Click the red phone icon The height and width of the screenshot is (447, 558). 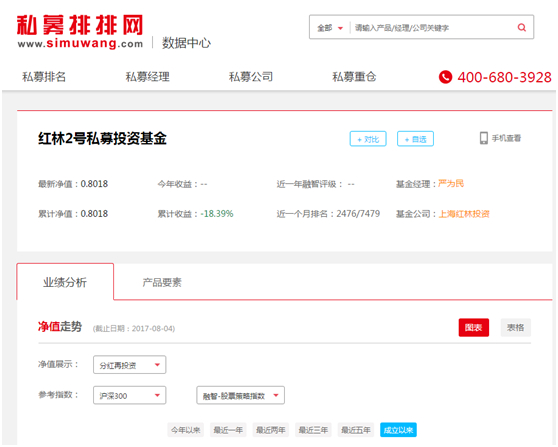click(x=445, y=77)
